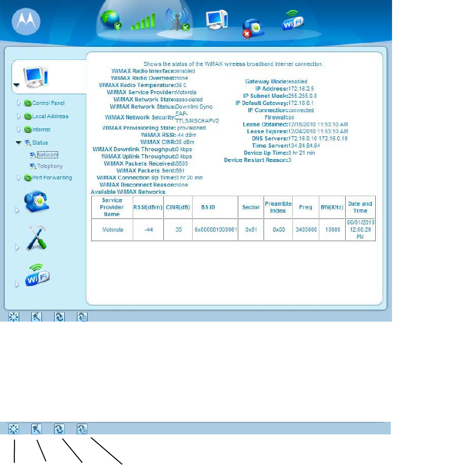Viewport: 476px width, 465px height.
Task: Click the WiMAX Network Status value Downlink Sync
Action: point(194,107)
